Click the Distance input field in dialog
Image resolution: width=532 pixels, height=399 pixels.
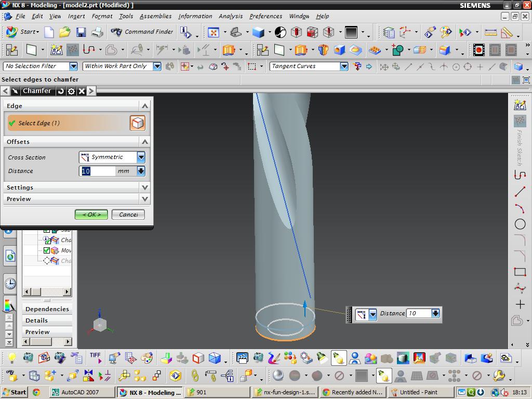coord(97,171)
